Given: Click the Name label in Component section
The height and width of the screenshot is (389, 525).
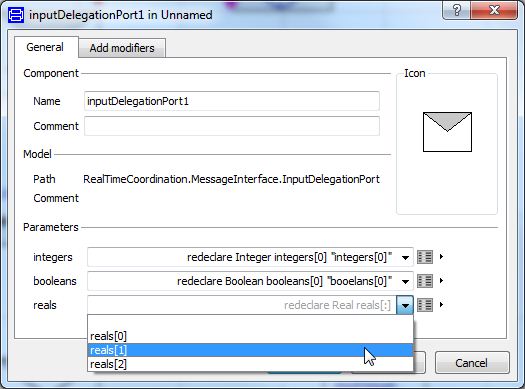Looking at the screenshot, I should (47, 101).
